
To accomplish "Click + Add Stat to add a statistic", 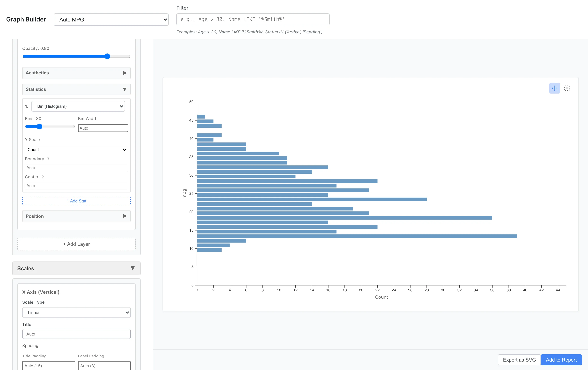I will tap(76, 201).
